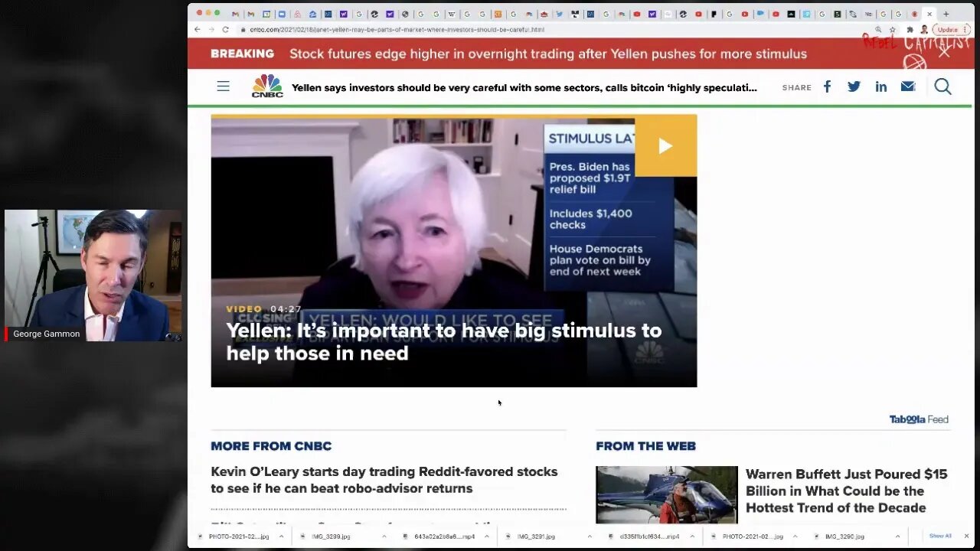Dismiss the breaking news banner
This screenshot has width=980, height=551.
(944, 53)
